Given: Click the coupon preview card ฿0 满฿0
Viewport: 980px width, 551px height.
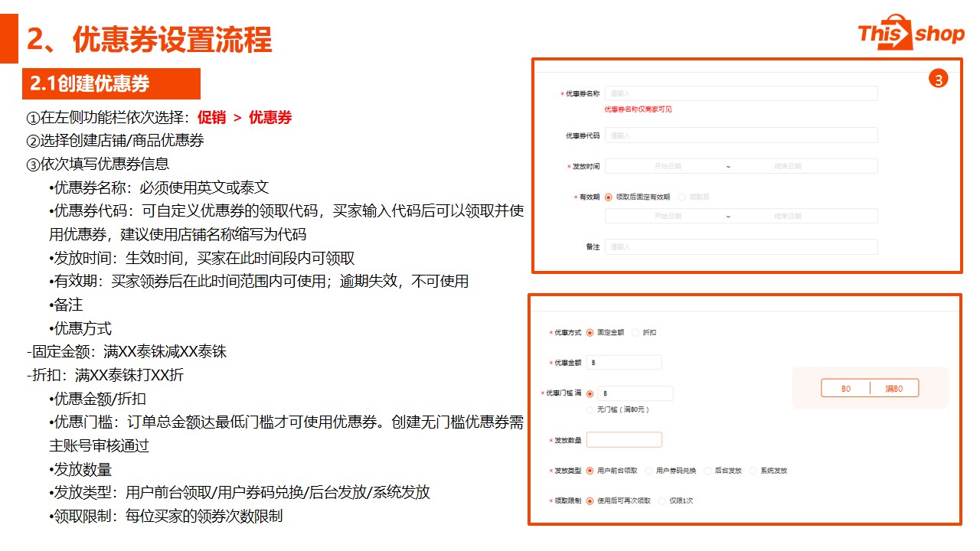Looking at the screenshot, I should click(870, 389).
